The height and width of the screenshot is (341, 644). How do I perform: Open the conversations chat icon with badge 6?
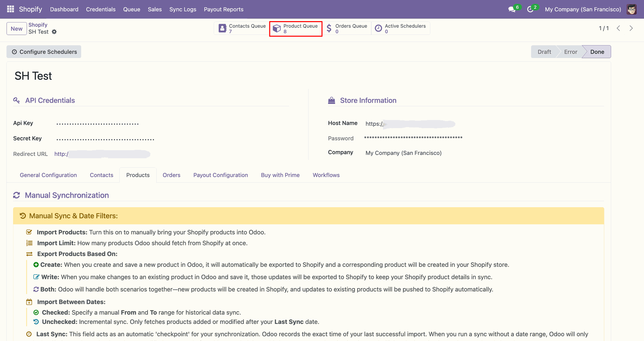[512, 9]
